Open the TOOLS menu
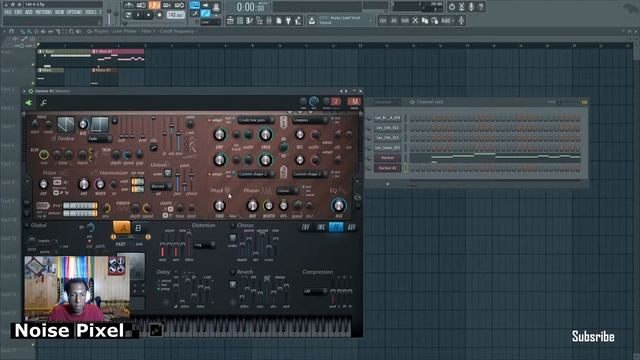This screenshot has height=360, width=640. (x=91, y=12)
